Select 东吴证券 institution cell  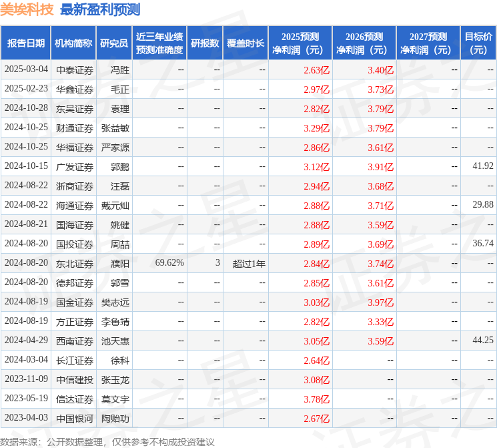(75, 109)
